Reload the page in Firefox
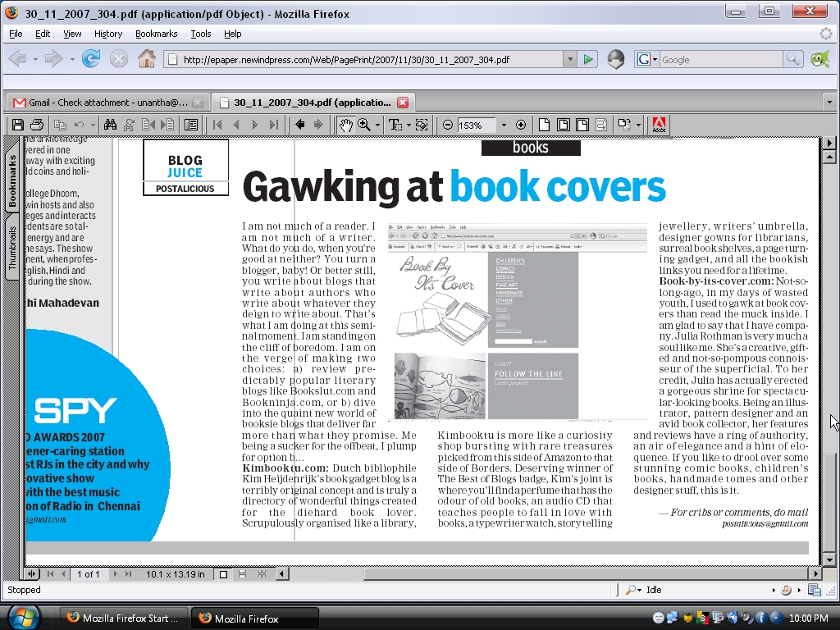The image size is (840, 630). coord(91,58)
